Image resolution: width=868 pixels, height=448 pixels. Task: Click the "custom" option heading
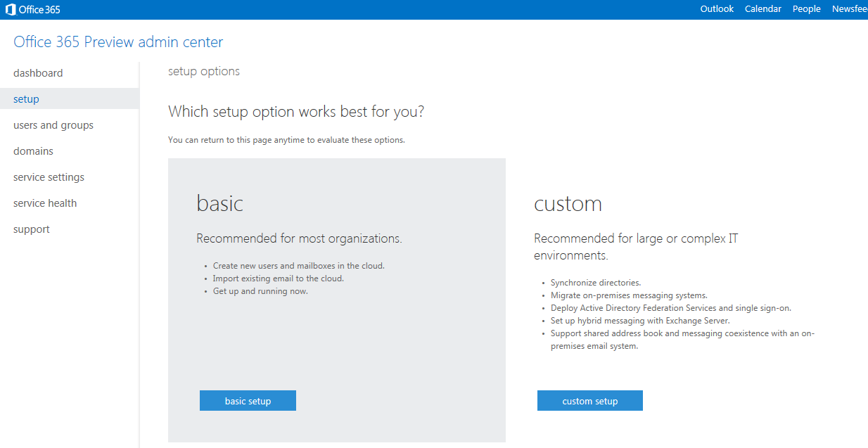(x=568, y=203)
